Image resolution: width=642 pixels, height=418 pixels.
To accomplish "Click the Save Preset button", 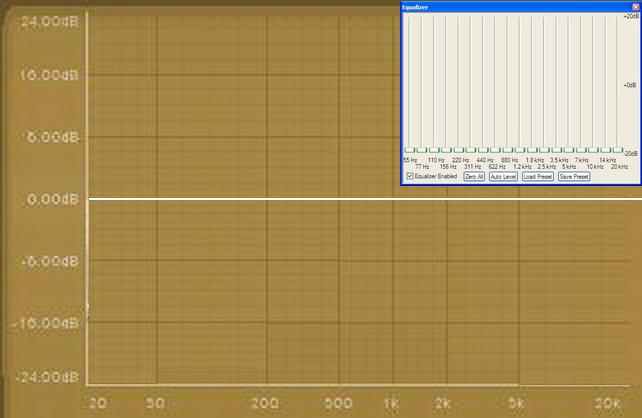I will (x=574, y=176).
